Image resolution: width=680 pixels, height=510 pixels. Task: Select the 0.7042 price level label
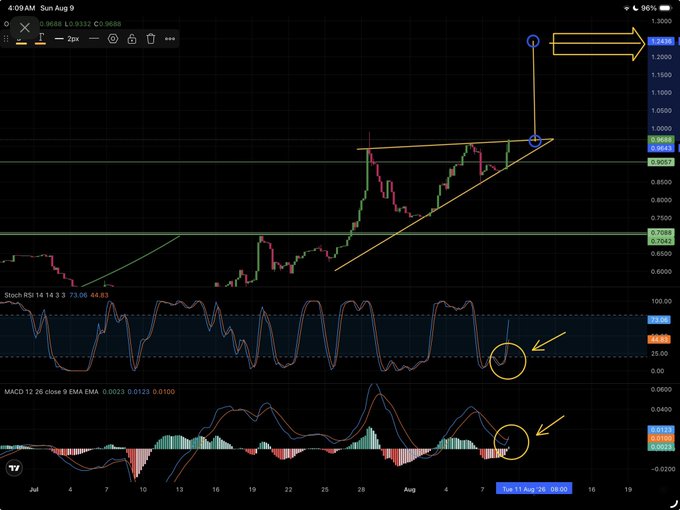(x=660, y=241)
